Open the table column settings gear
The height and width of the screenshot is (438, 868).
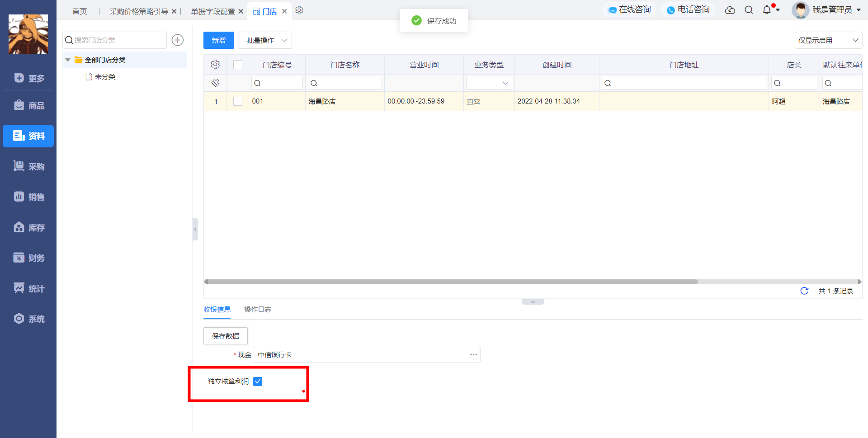click(215, 65)
